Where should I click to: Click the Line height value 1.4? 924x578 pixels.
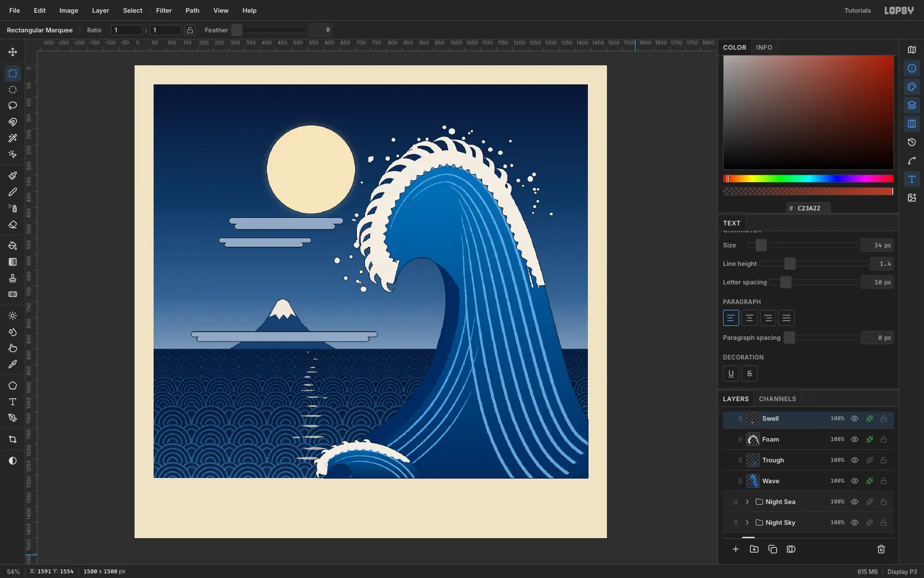pyautogui.click(x=882, y=264)
